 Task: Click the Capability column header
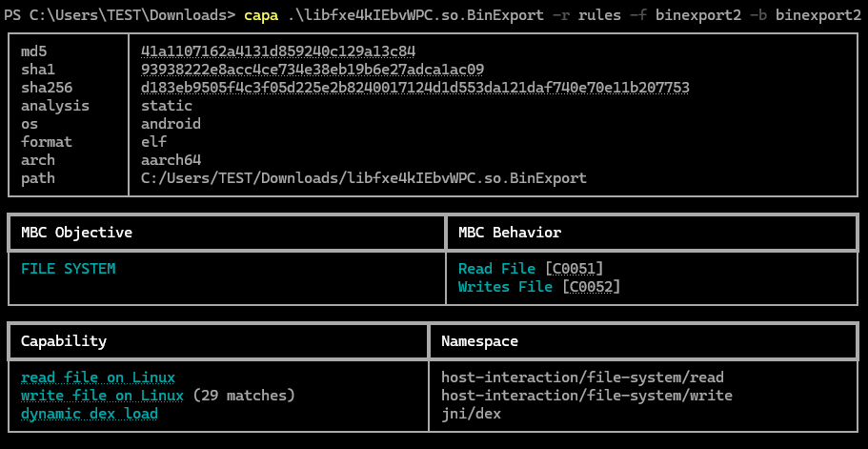64,341
